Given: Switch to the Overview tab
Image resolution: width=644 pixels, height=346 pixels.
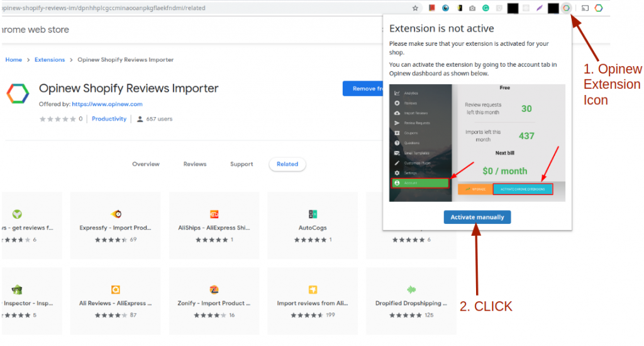Looking at the screenshot, I should [x=146, y=164].
